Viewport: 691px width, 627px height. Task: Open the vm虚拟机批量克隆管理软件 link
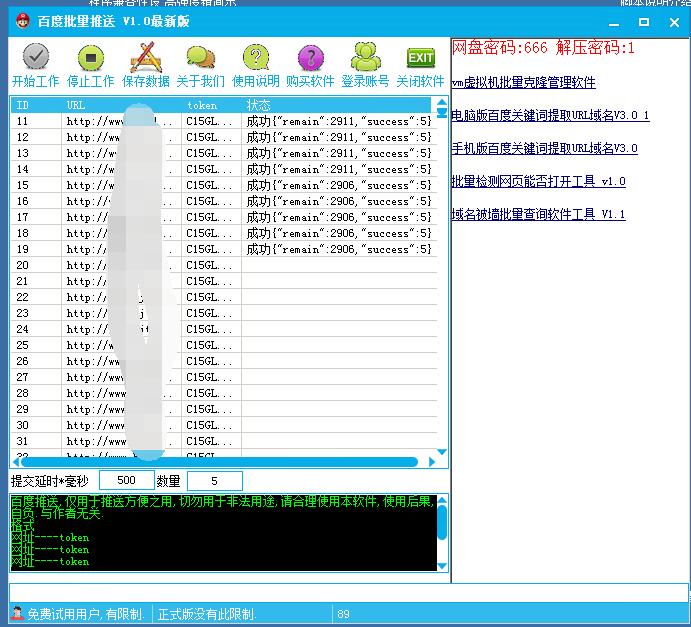(x=523, y=83)
